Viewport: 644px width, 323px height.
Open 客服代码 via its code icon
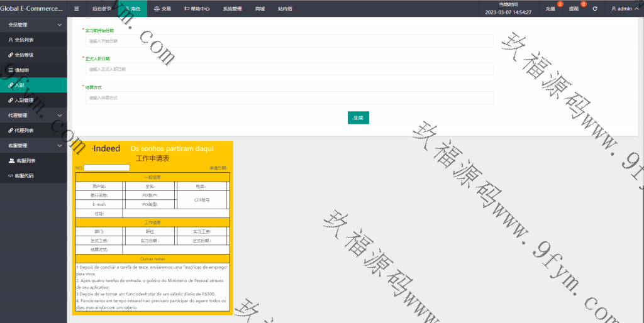pos(11,175)
